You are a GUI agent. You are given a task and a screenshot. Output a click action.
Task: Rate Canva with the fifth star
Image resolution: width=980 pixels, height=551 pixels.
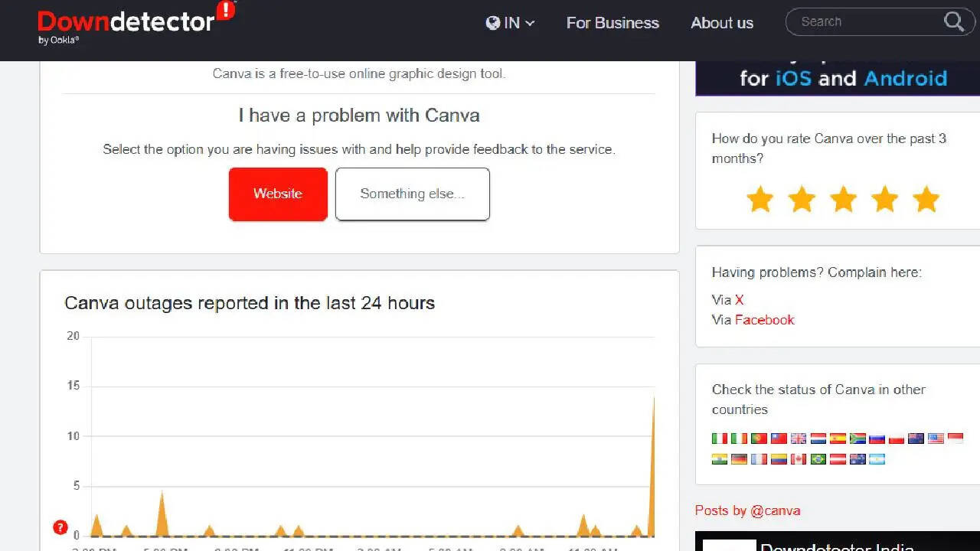(926, 199)
